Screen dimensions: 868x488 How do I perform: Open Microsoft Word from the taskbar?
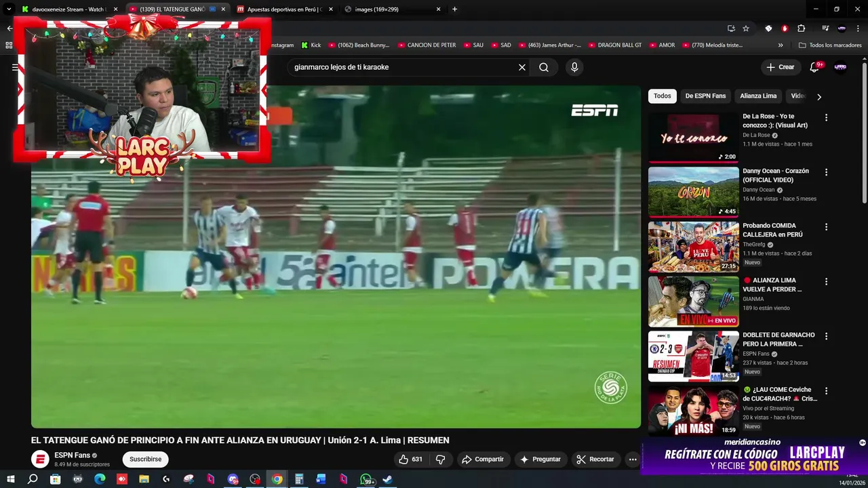[321, 479]
